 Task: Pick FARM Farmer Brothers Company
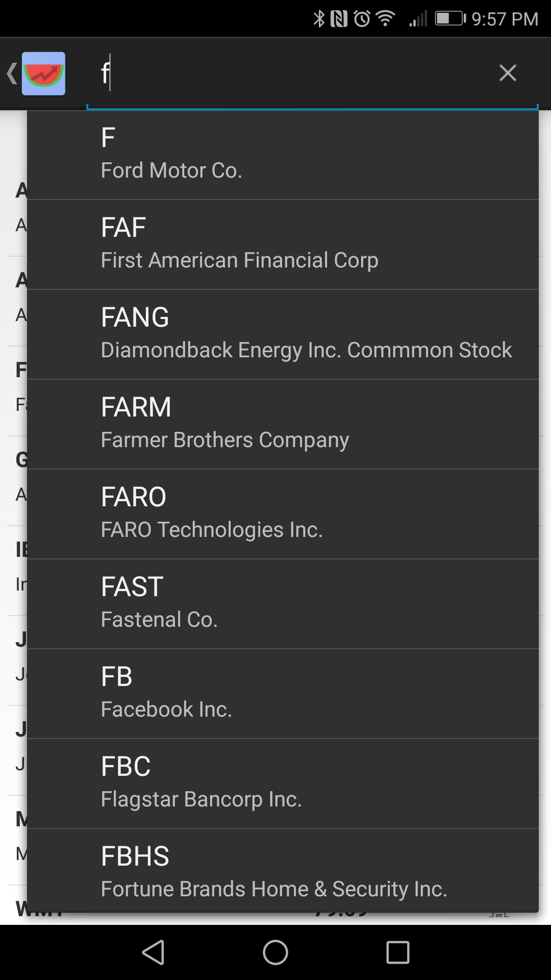[283, 424]
